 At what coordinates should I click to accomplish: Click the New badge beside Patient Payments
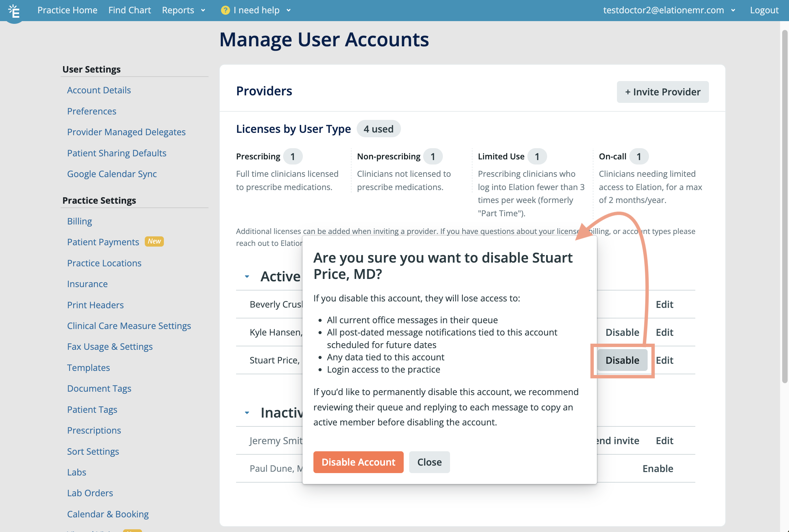154,241
